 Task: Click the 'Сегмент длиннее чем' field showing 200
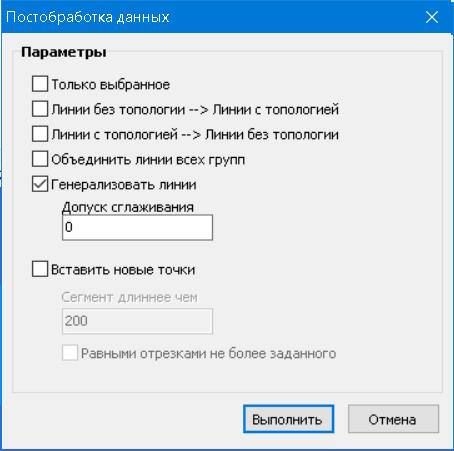coord(137,321)
